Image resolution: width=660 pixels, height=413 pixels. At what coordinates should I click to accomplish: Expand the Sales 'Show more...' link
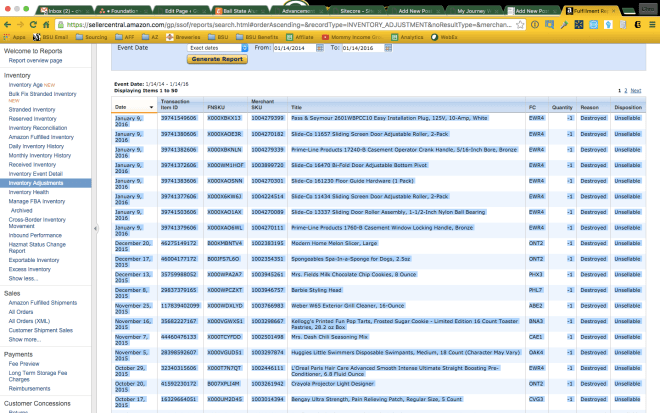[25, 339]
